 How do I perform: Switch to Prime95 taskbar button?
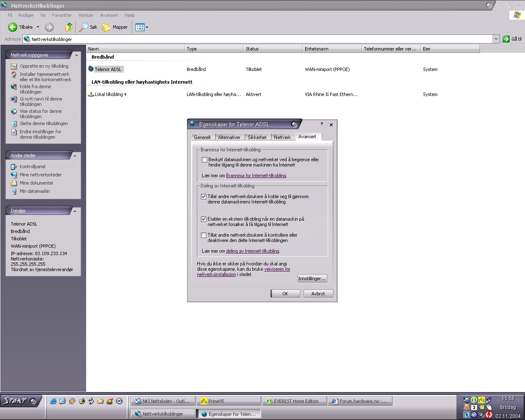click(229, 401)
